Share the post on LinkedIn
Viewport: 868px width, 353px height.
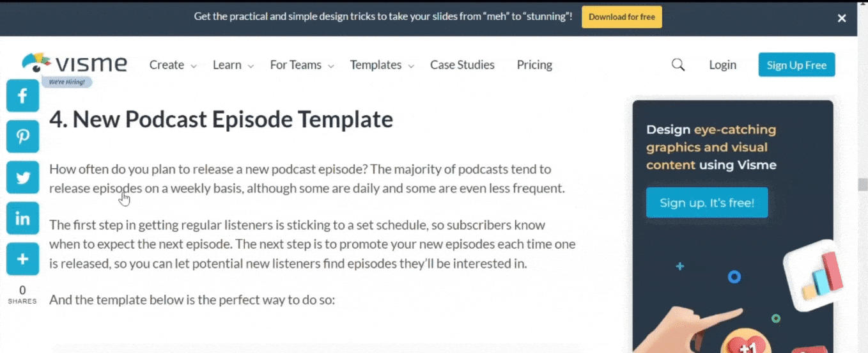(x=22, y=219)
